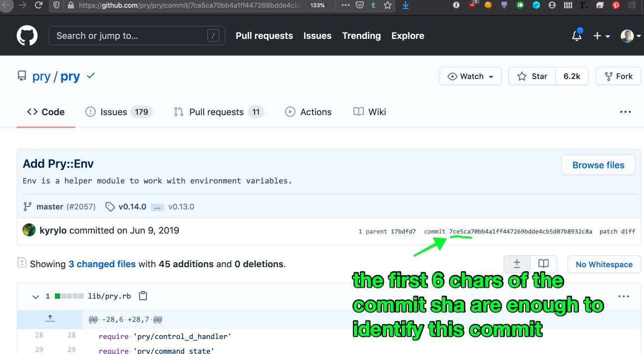Open parent commit 17bdfd7
This screenshot has width=644, height=354.
coord(403,231)
